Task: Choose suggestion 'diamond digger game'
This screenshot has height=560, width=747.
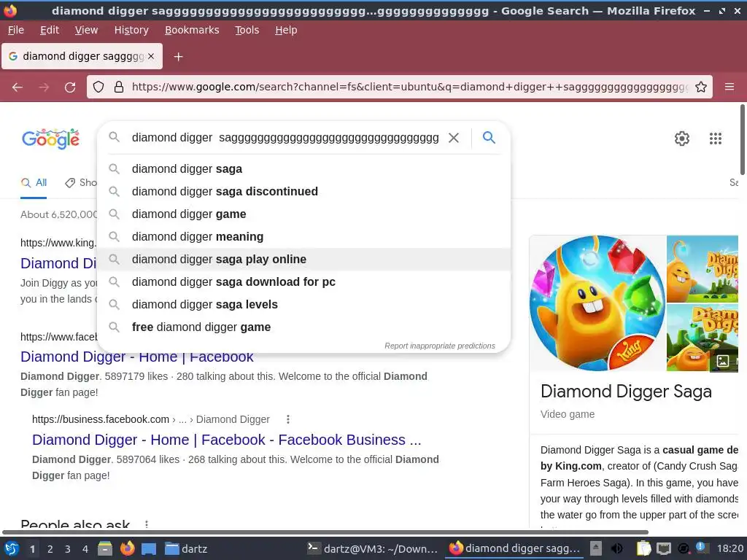Action: pos(303,214)
